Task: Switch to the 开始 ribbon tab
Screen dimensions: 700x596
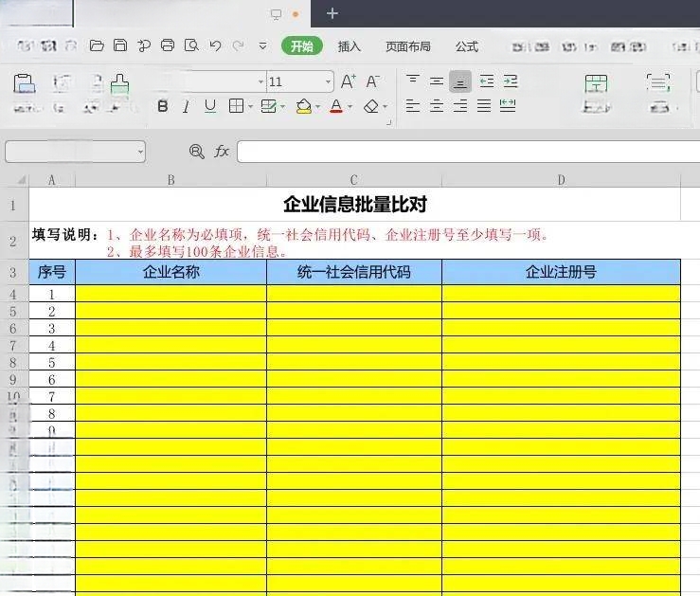Action: pyautogui.click(x=302, y=46)
